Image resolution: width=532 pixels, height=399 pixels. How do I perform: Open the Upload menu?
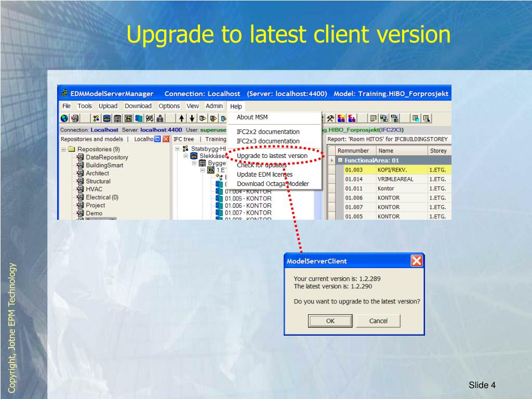108,106
